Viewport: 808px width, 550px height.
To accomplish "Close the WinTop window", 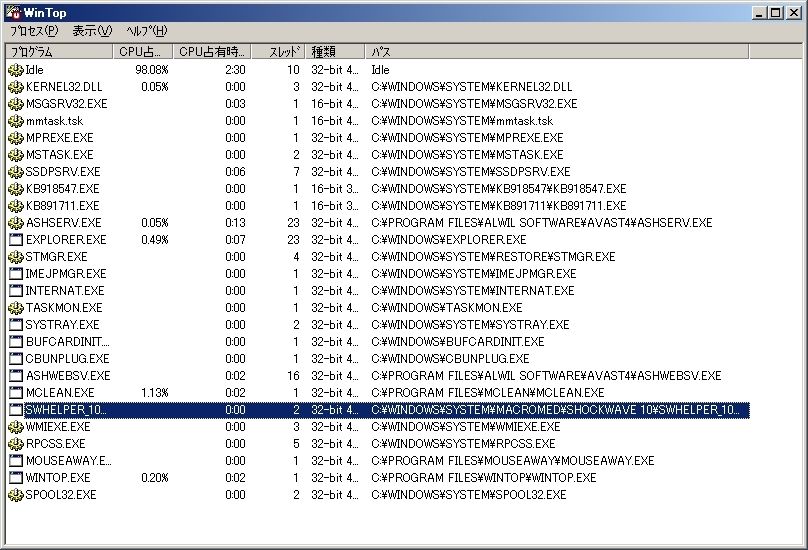I will pyautogui.click(x=794, y=12).
